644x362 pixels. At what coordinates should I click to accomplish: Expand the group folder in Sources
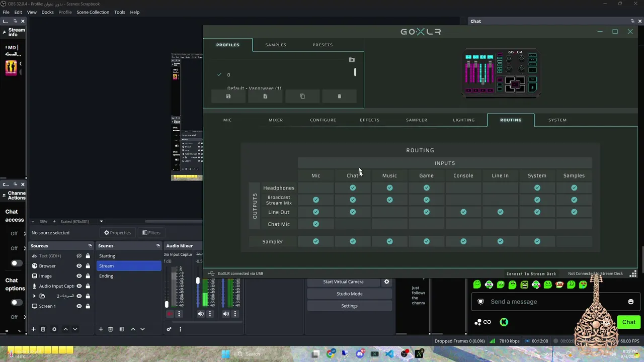click(x=34, y=296)
